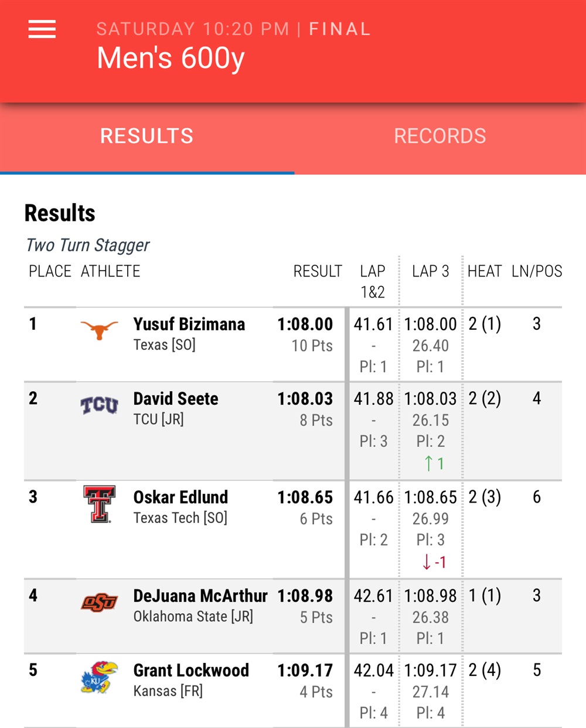The height and width of the screenshot is (728, 586).
Task: Click the HEAT column header
Action: click(x=485, y=271)
